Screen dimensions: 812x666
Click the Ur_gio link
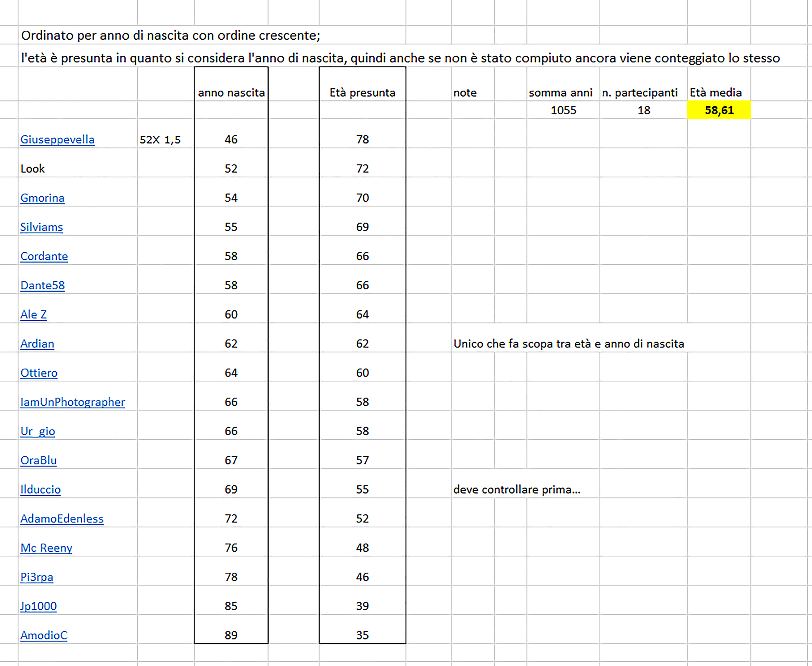(x=38, y=431)
